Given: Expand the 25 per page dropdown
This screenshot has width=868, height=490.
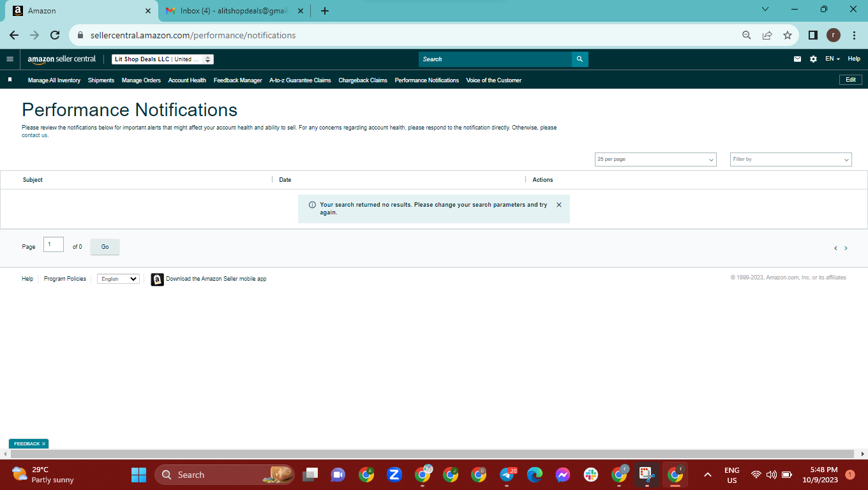Looking at the screenshot, I should pyautogui.click(x=655, y=160).
